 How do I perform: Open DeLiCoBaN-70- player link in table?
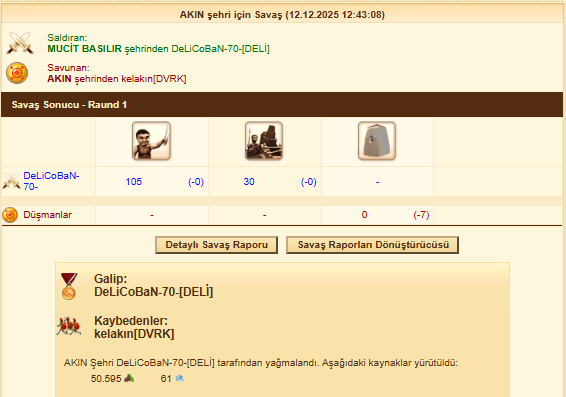point(51,181)
